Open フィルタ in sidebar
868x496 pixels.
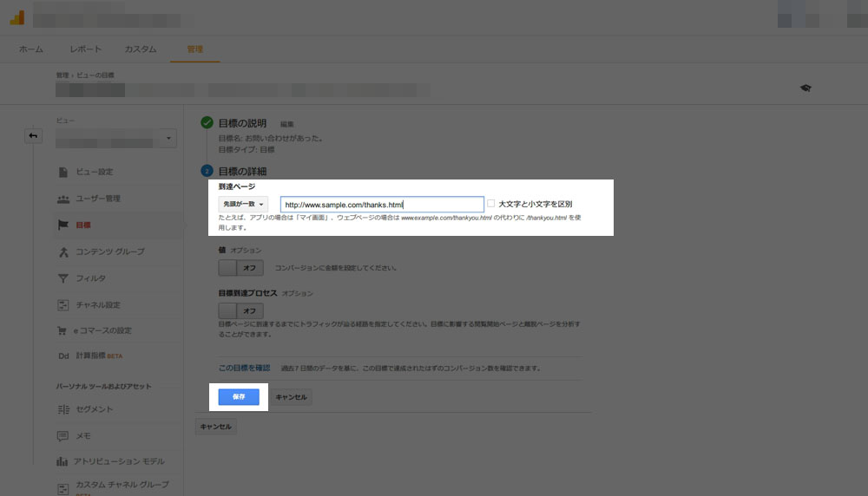point(91,278)
